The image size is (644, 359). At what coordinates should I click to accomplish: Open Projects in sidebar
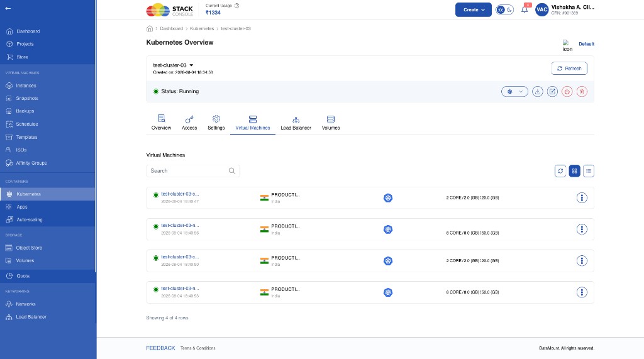25,44
